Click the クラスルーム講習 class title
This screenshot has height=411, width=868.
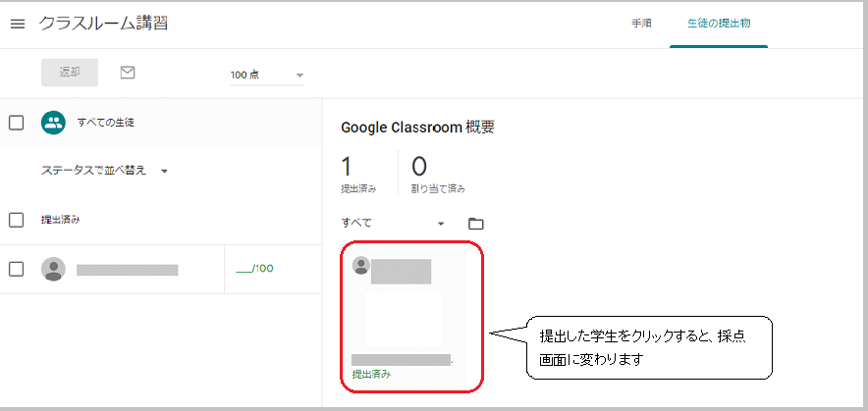pyautogui.click(x=103, y=24)
